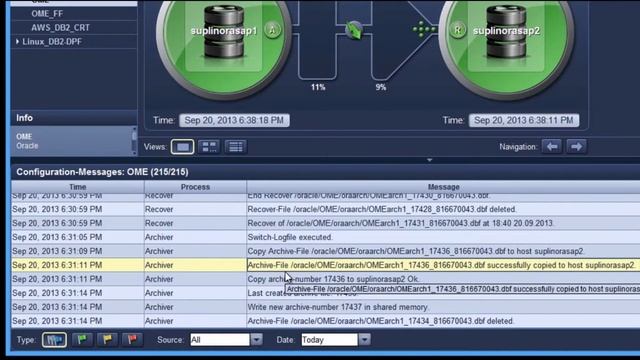Click the Configuration-Messages: OME (215/215) title
The image size is (640, 360).
pyautogui.click(x=102, y=172)
